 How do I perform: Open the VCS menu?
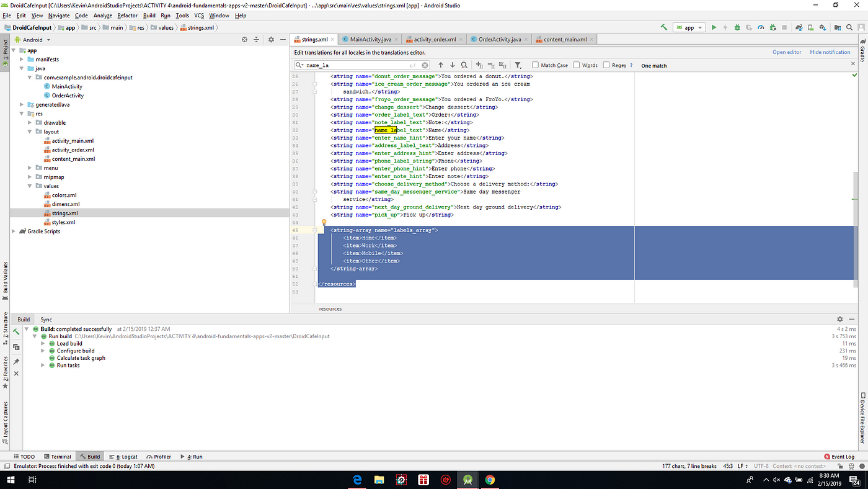(199, 16)
